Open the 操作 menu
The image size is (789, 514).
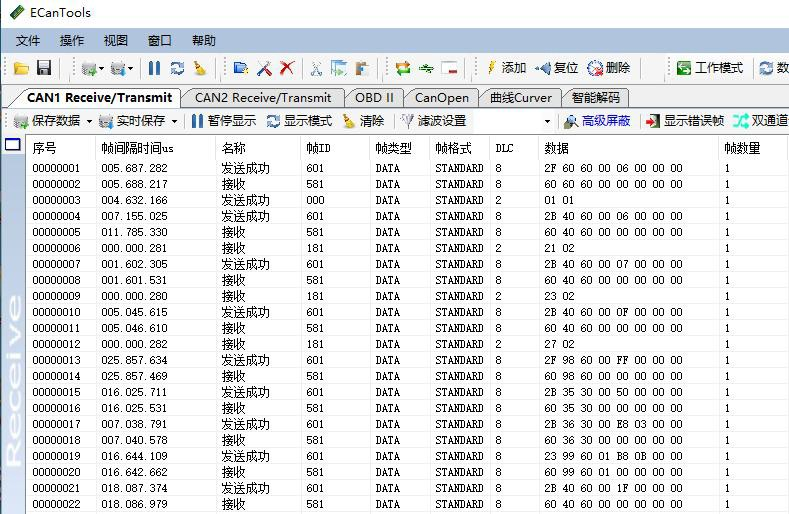[72, 41]
